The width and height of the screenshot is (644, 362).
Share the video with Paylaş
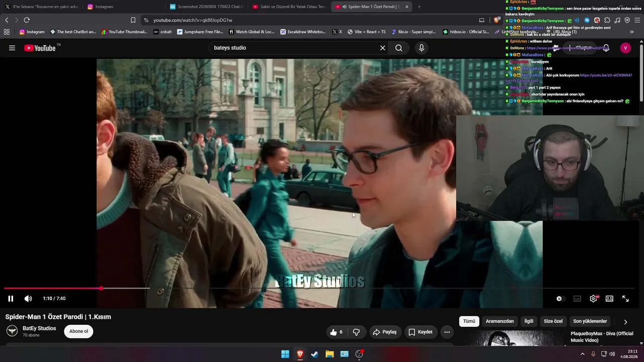pos(384,332)
